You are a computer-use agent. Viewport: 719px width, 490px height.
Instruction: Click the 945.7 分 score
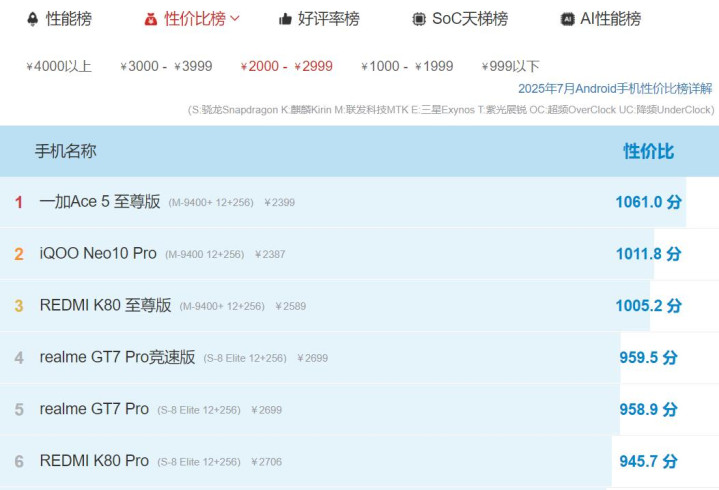[648, 461]
